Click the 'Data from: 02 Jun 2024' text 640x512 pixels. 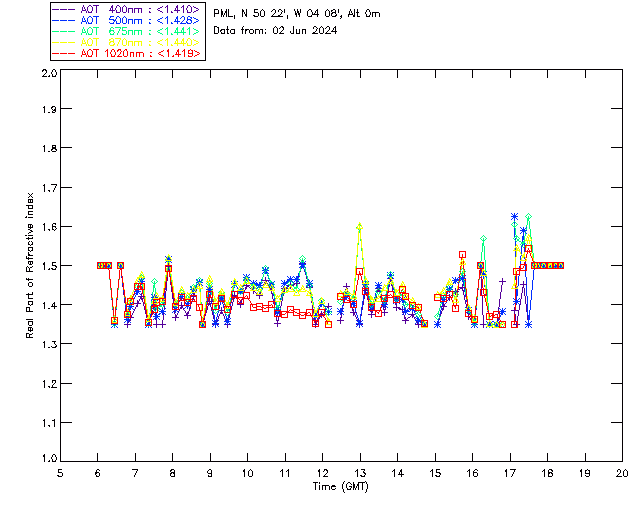pos(275,31)
